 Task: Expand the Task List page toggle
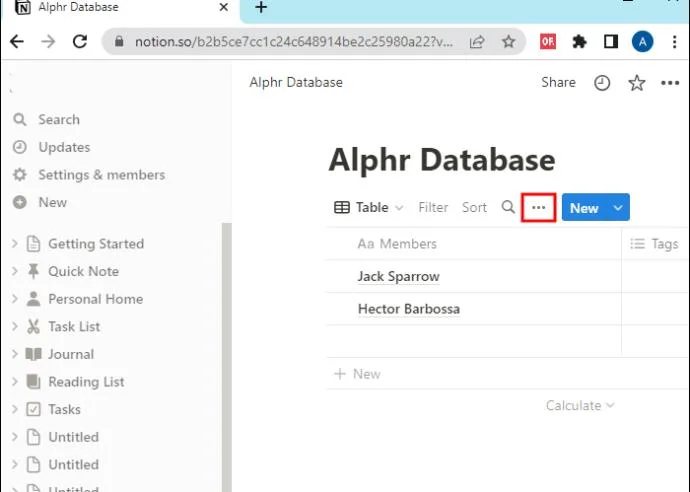(x=15, y=327)
